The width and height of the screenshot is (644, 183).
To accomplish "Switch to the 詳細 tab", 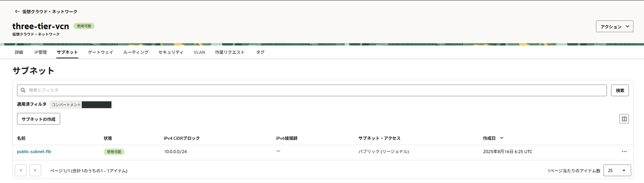I will 19,52.
